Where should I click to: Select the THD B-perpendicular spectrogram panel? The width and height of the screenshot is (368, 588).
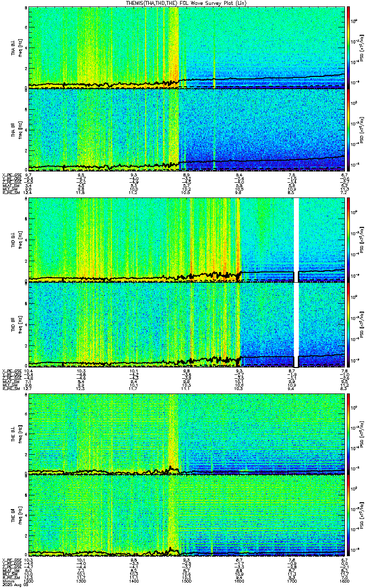pos(186,240)
